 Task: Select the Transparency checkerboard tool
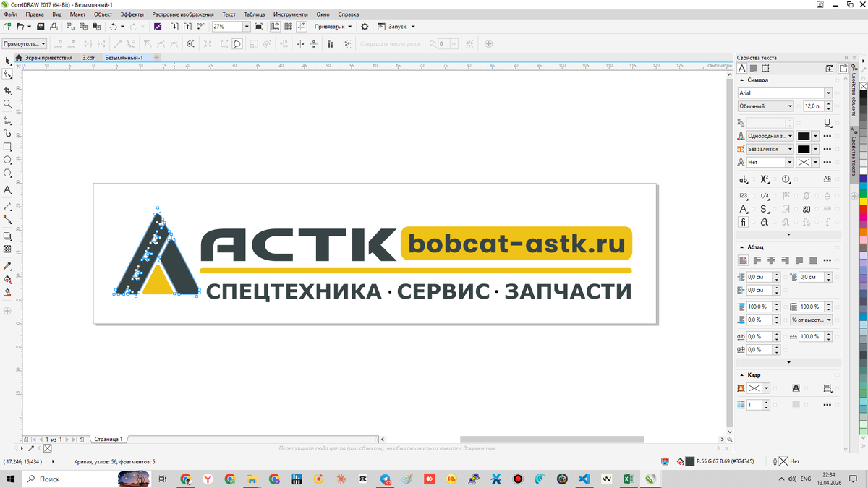pyautogui.click(x=7, y=249)
